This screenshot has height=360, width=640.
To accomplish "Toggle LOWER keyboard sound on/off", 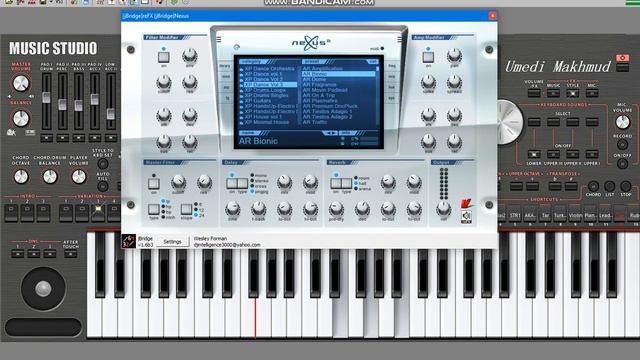I will point(534,155).
